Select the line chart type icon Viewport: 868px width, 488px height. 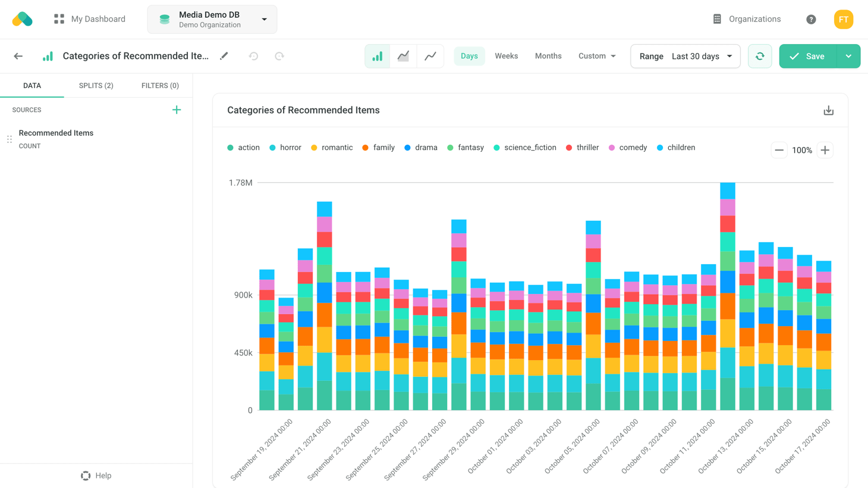[x=430, y=56]
